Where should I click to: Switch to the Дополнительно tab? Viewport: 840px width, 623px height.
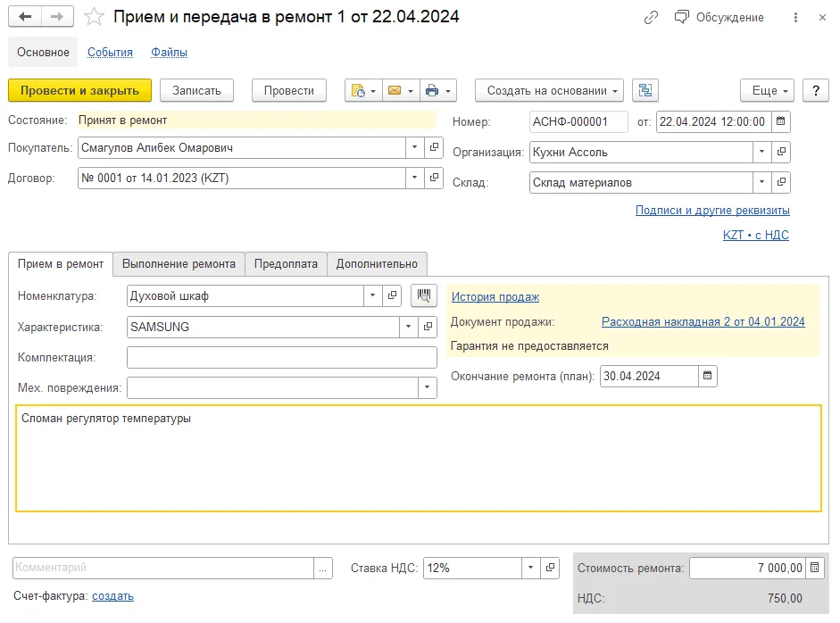point(377,264)
